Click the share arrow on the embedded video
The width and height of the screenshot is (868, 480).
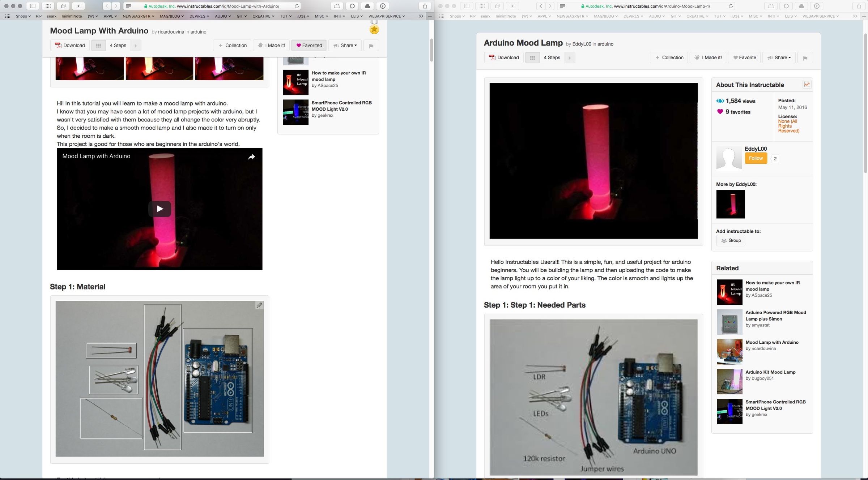click(251, 157)
